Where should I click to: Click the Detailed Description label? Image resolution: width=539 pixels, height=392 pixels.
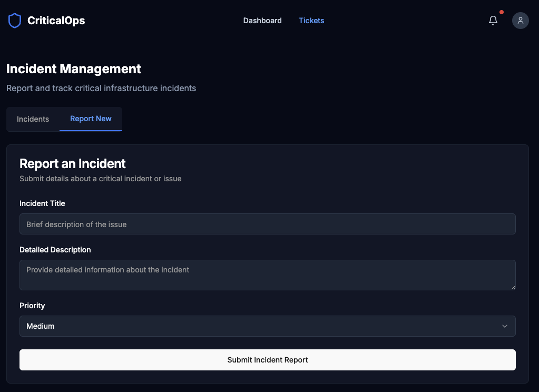pos(55,250)
